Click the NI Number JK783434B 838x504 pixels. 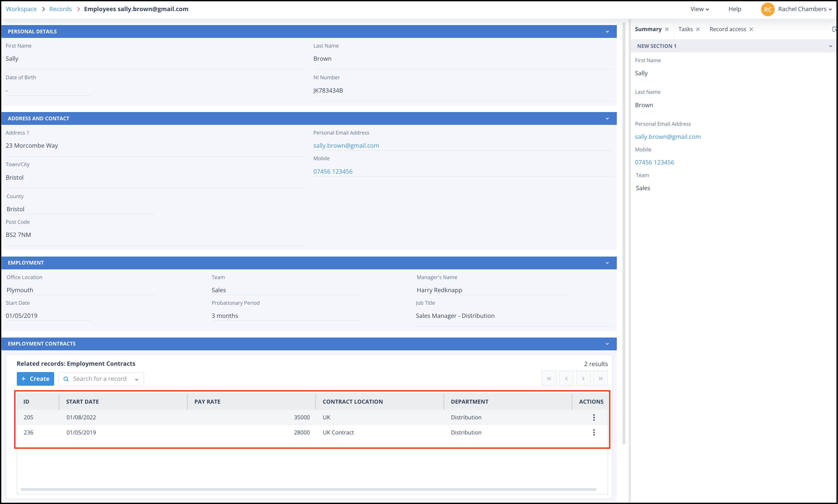tap(328, 91)
